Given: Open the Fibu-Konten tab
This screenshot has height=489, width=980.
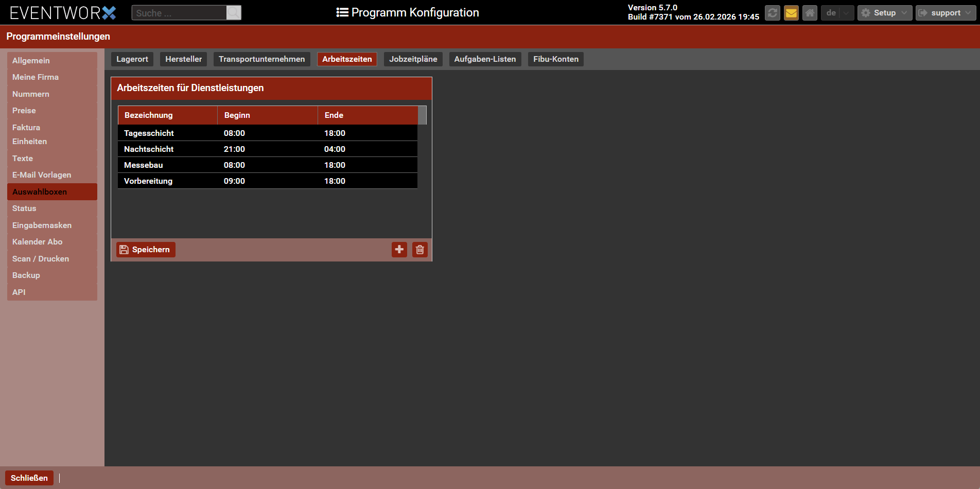Looking at the screenshot, I should click(555, 59).
